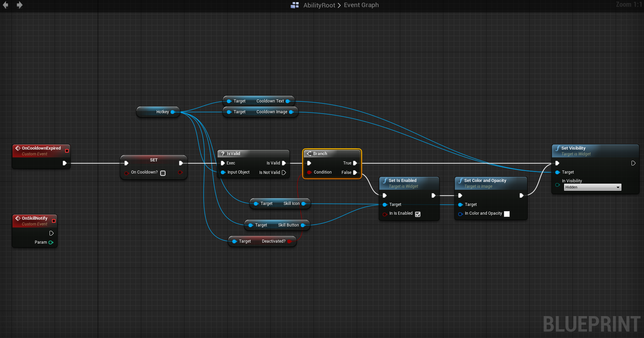The height and width of the screenshot is (338, 644).
Task: Uncheck the In Is Enabled checkbox
Action: point(418,214)
